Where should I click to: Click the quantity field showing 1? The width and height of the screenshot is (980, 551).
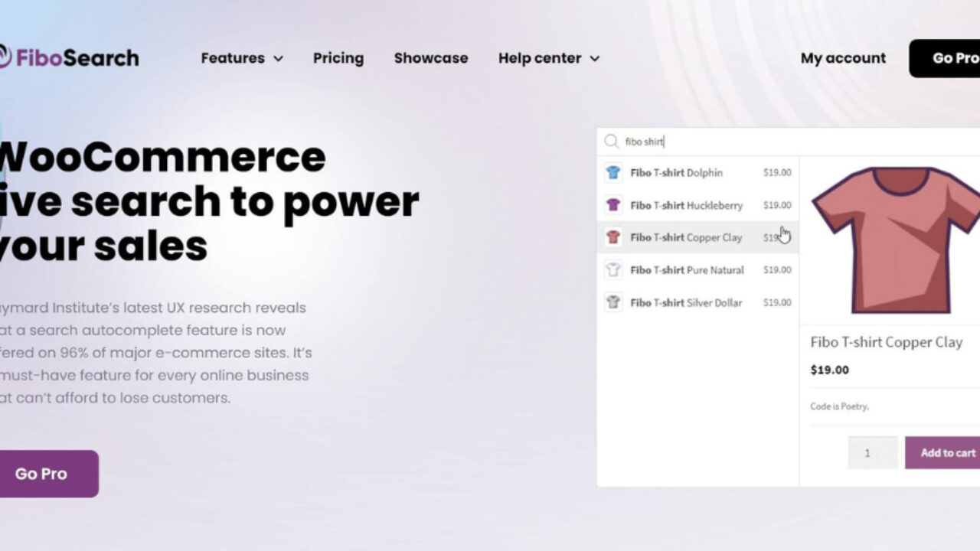873,452
